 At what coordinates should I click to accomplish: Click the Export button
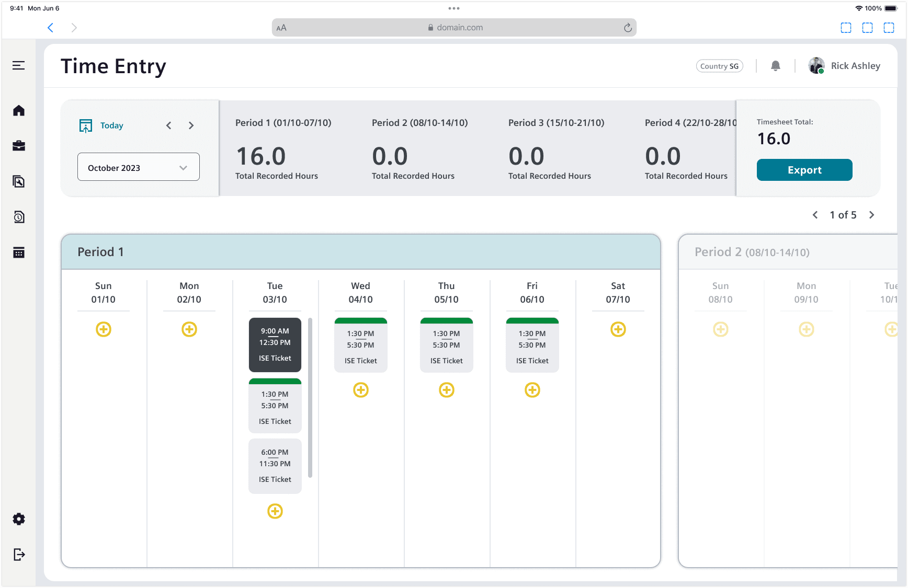(x=804, y=170)
